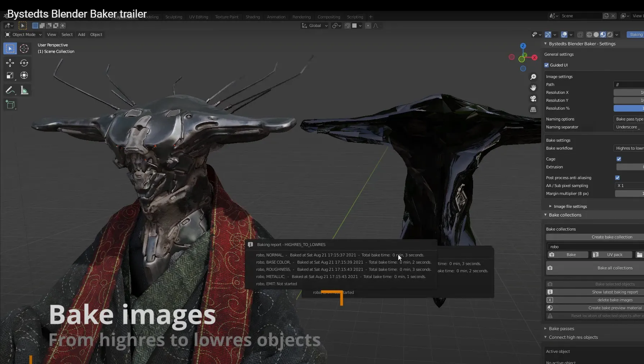Switch to orthographic grid view icon
The image size is (644, 364).
pos(533,109)
